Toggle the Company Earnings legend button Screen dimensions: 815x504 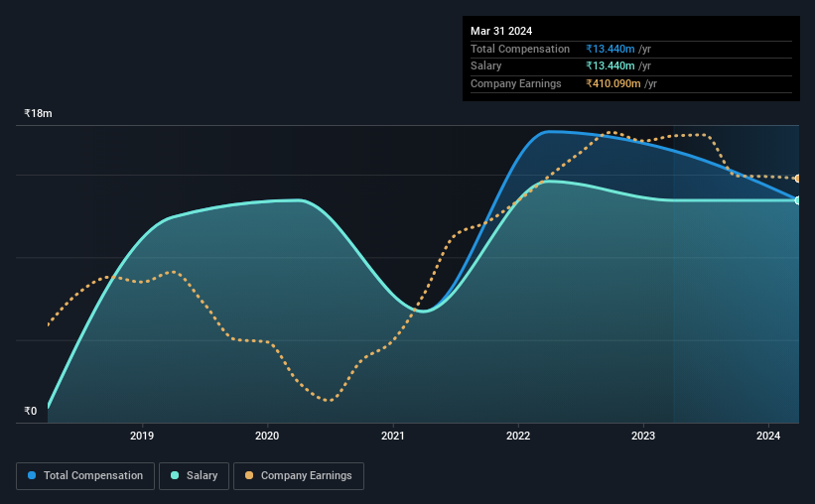click(x=299, y=476)
